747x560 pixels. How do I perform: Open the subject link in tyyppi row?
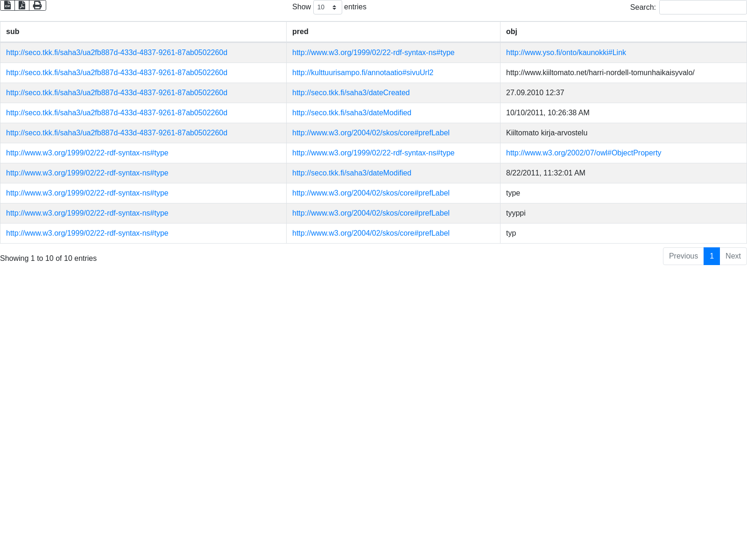click(x=87, y=213)
